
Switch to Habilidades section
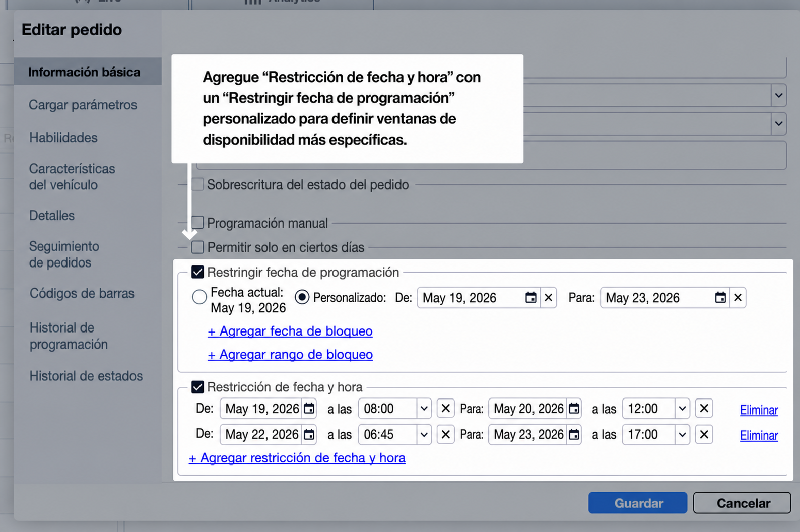[63, 138]
